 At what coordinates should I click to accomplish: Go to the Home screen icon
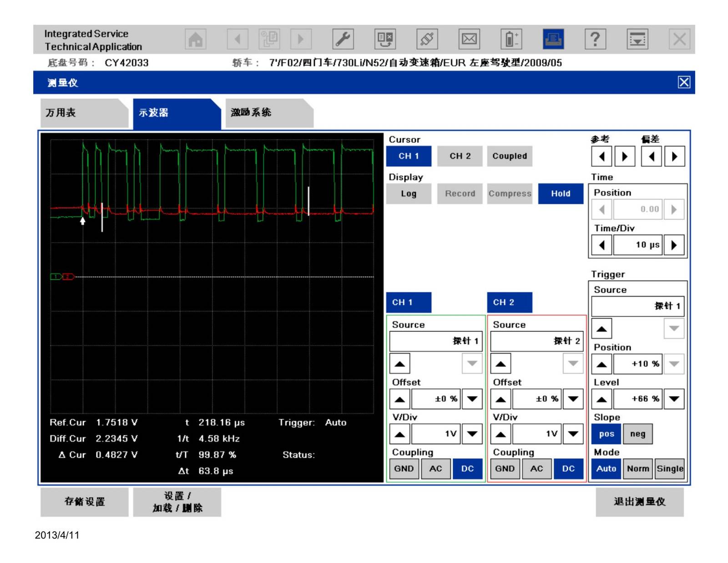click(196, 39)
